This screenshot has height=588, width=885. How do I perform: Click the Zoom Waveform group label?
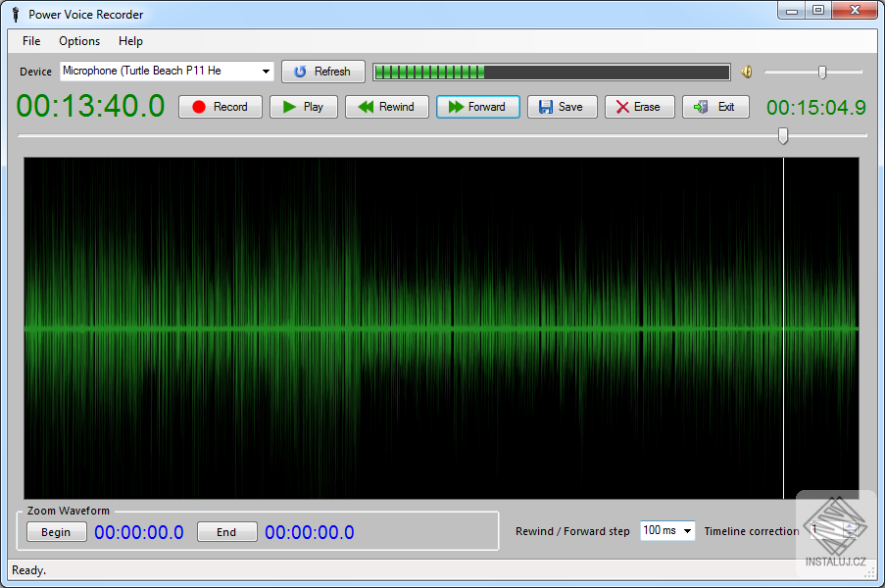(x=69, y=511)
